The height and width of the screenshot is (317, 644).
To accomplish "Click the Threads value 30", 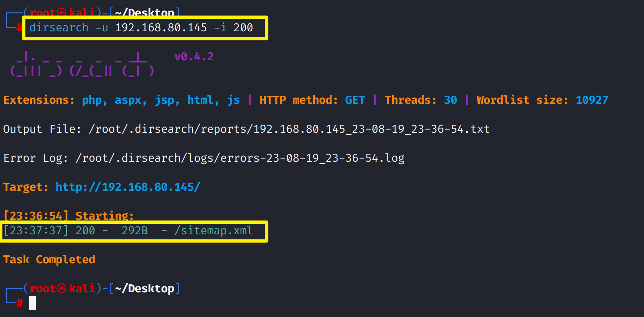I will (x=451, y=100).
